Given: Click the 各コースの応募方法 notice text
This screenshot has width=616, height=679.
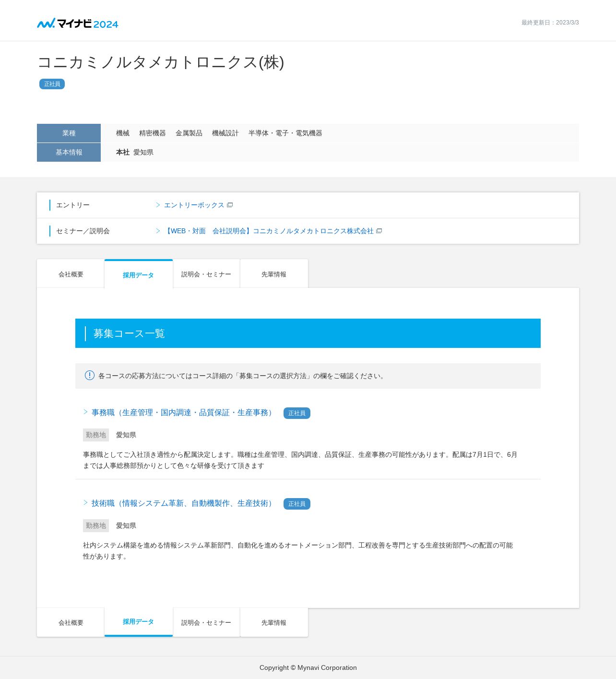Looking at the screenshot, I should coord(242,376).
